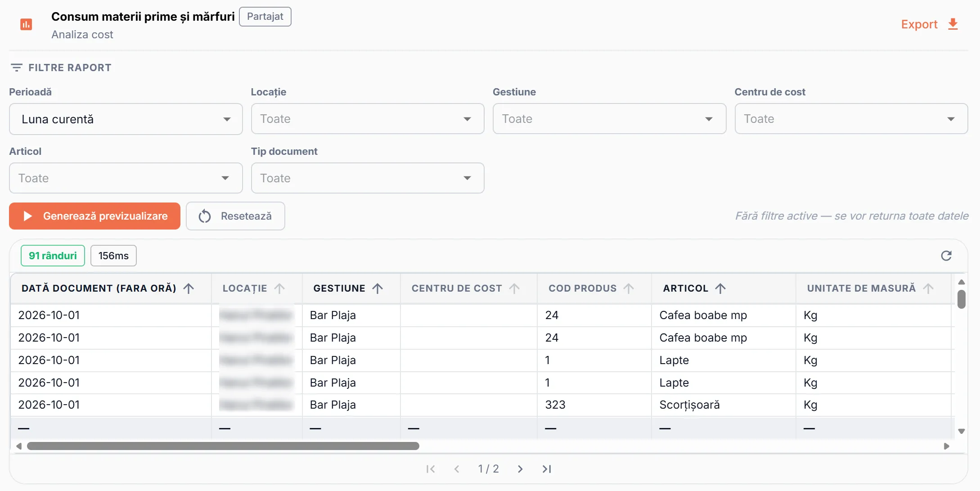Click the Partajat badge
This screenshot has height=491, width=980.
click(265, 17)
